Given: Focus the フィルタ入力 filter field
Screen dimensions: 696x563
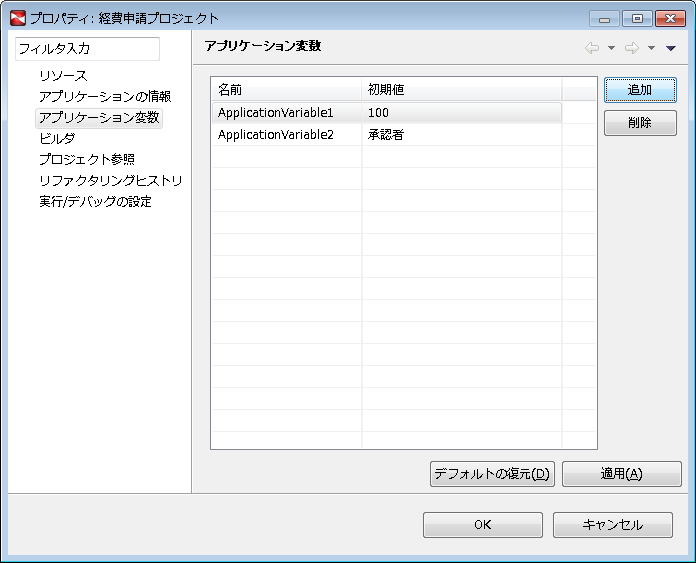Looking at the screenshot, I should [87, 48].
